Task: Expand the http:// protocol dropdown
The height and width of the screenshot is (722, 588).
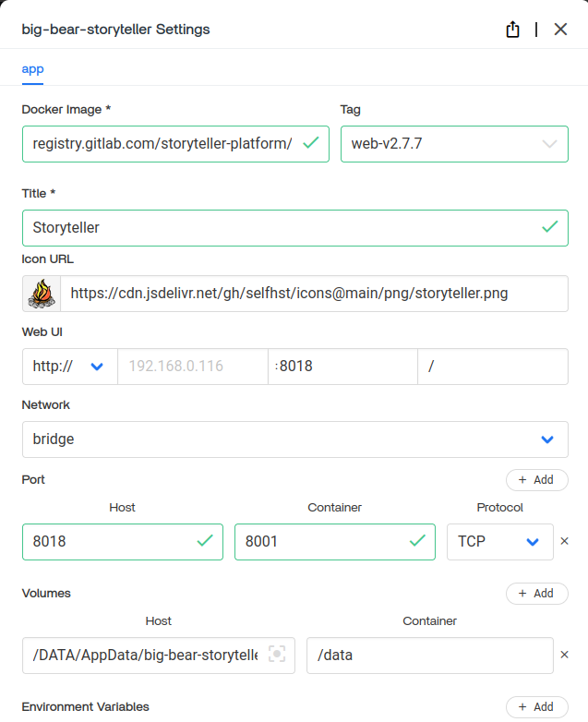Action: [69, 366]
